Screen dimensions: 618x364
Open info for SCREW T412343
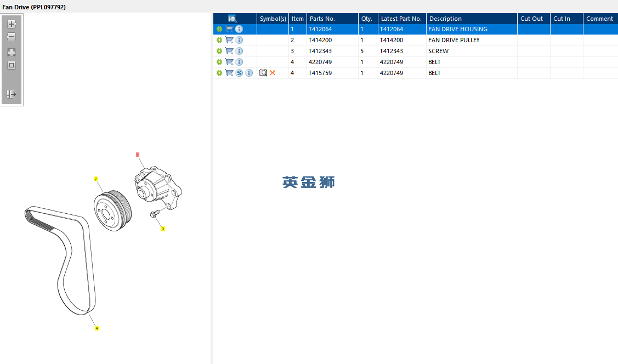coord(239,51)
